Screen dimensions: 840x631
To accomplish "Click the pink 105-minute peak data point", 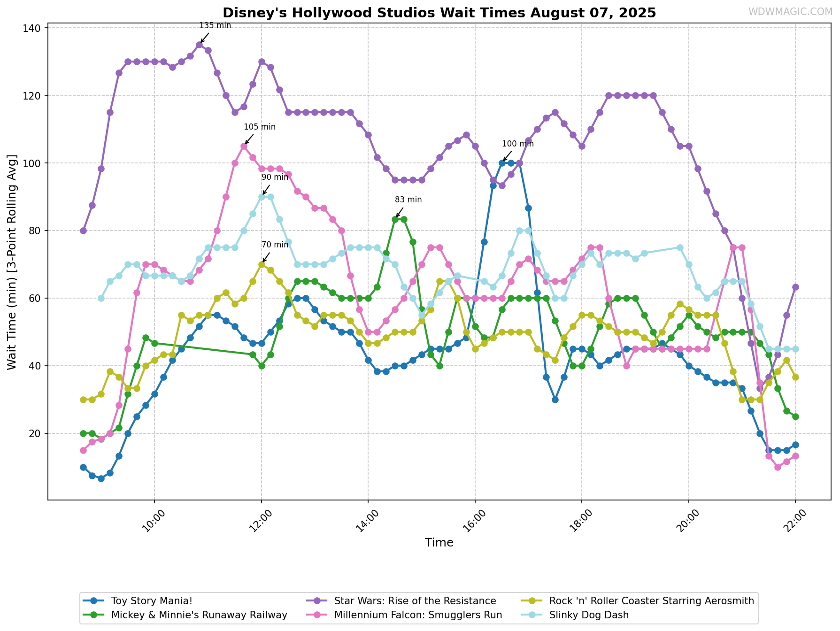I will pos(244,146).
